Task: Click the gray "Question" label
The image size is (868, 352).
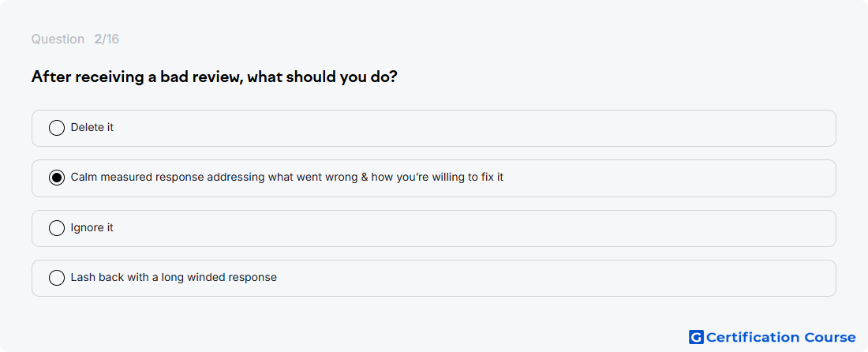Action: click(58, 39)
